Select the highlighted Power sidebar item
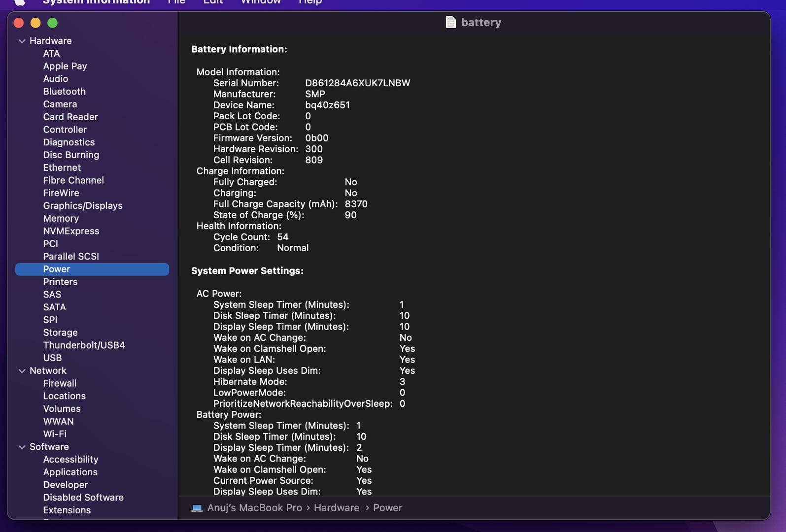This screenshot has height=532, width=786. tap(92, 269)
